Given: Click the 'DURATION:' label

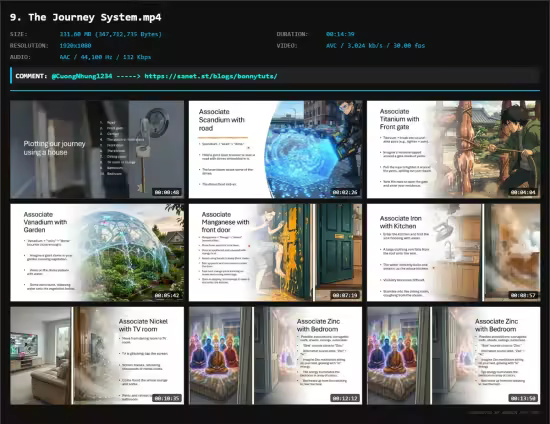Looking at the screenshot, I should point(292,34).
